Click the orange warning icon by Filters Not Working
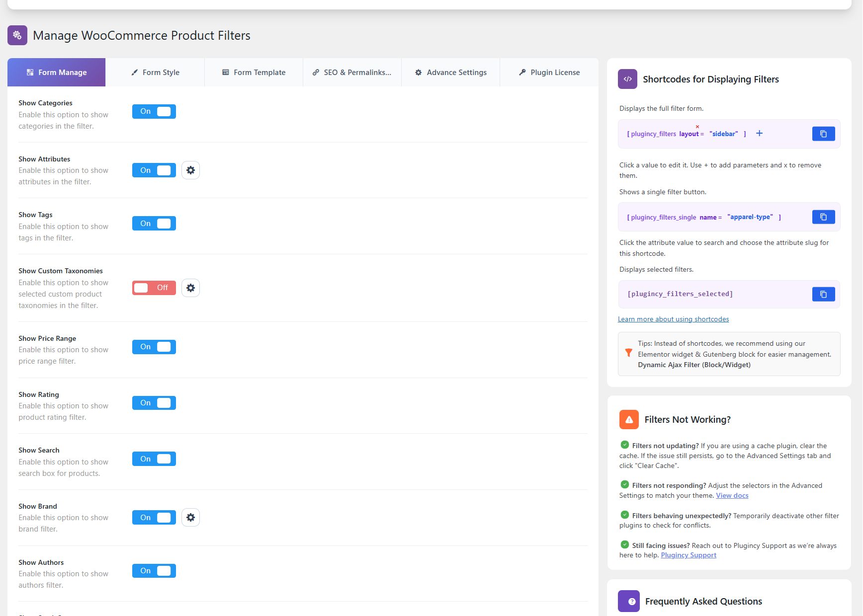863x616 pixels. (x=629, y=419)
